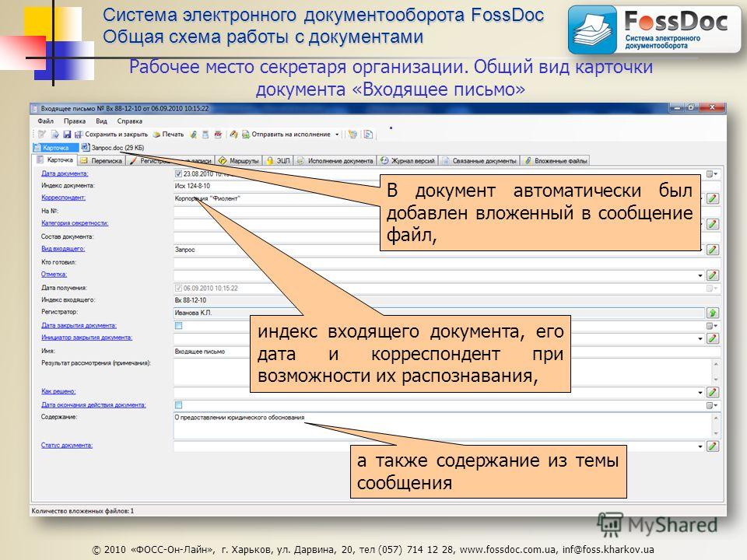This screenshot has width=747, height=560.
Task: Click Количество вложенных файлов: 1 status text
Action: [x=82, y=511]
